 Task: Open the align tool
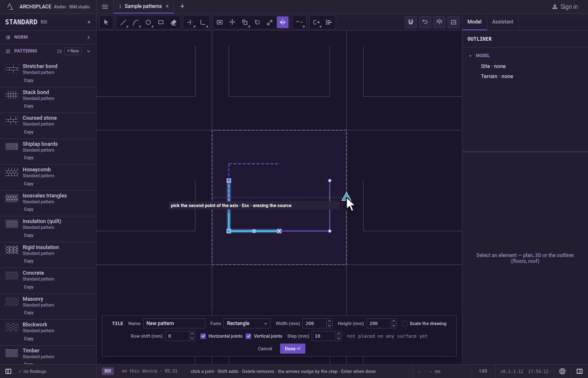coord(329,22)
